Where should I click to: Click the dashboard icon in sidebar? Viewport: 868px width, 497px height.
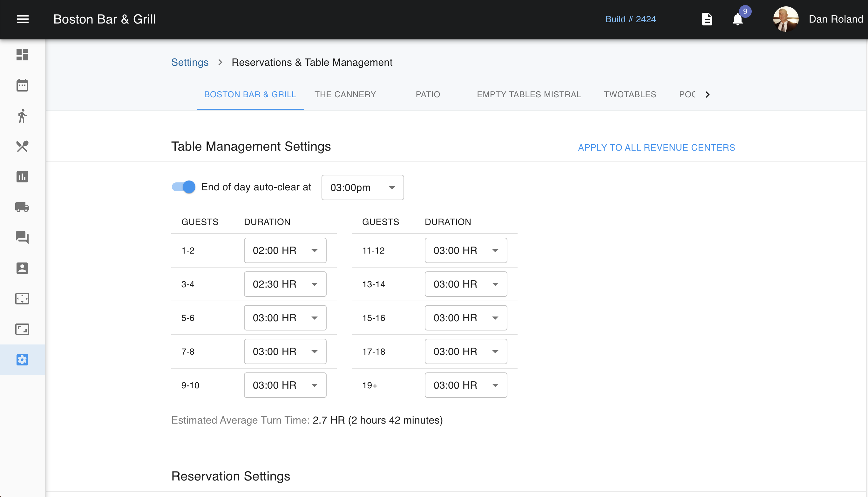tap(22, 55)
